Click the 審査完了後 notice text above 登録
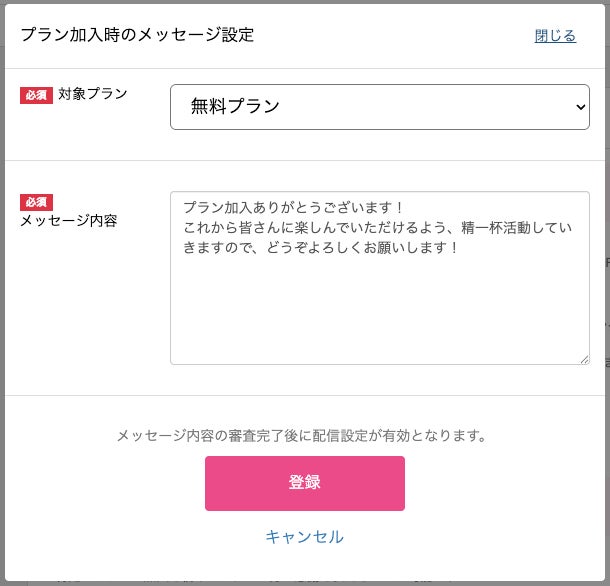The height and width of the screenshot is (586, 610). pyautogui.click(x=301, y=435)
